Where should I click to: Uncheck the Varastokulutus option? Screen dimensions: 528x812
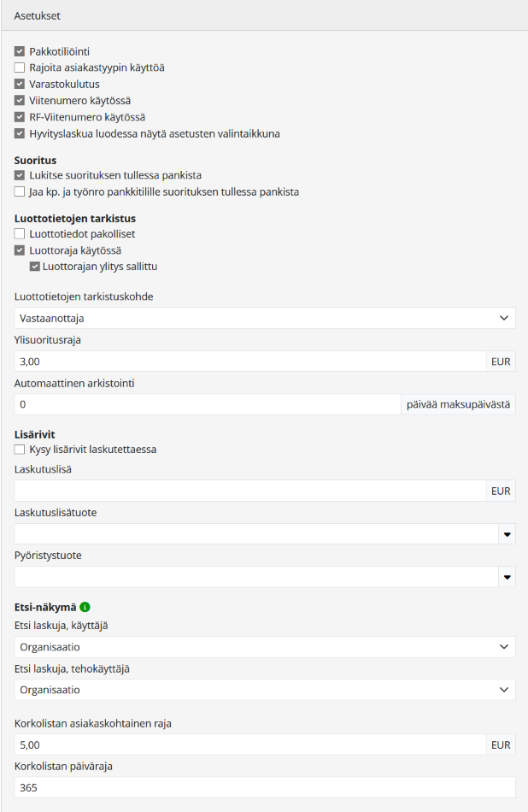coord(20,84)
